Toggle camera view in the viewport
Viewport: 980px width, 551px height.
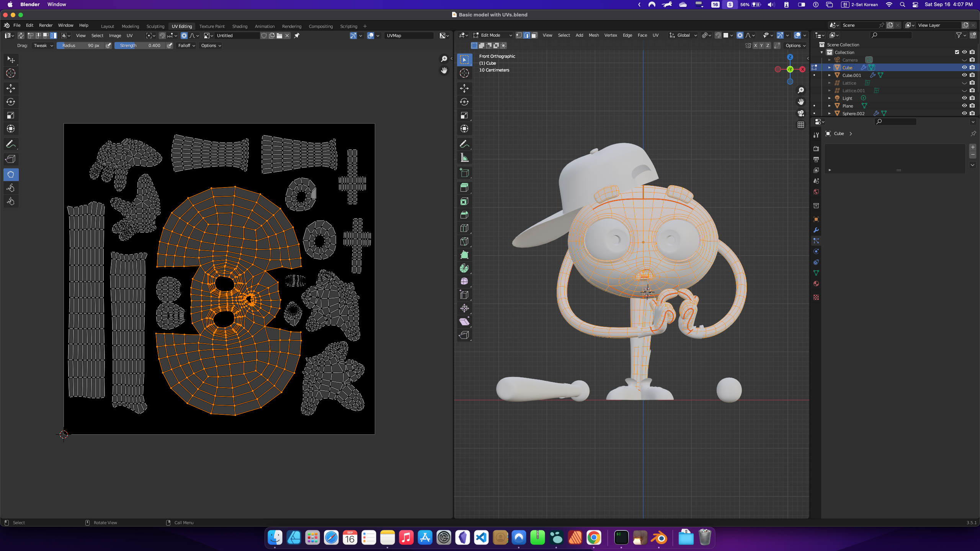point(800,113)
